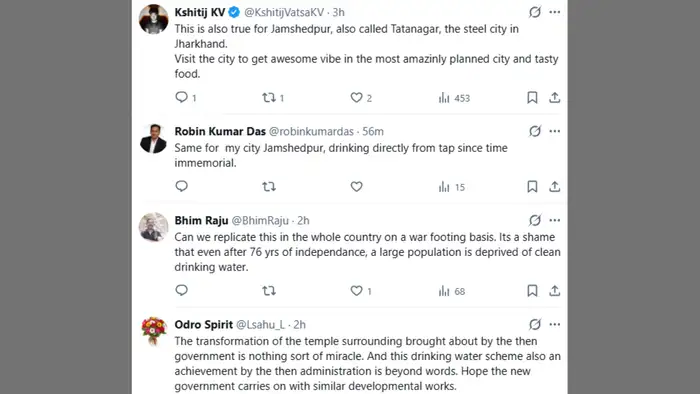
Task: Share Kshitij KV's tweet
Action: coord(554,97)
